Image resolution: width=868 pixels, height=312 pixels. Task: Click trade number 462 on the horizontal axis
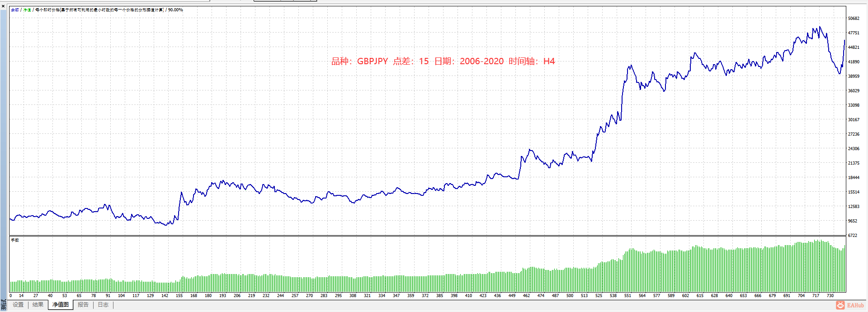click(x=526, y=296)
